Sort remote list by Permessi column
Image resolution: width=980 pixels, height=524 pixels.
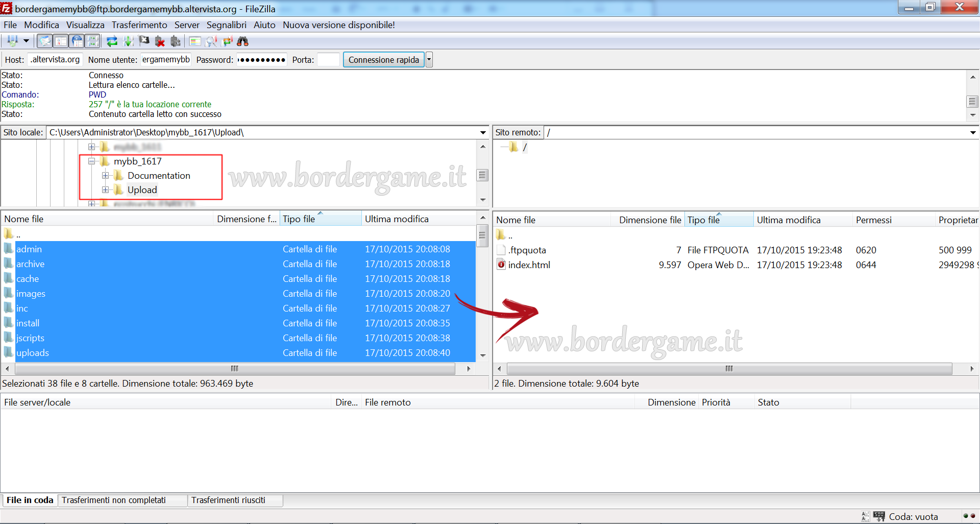point(893,220)
